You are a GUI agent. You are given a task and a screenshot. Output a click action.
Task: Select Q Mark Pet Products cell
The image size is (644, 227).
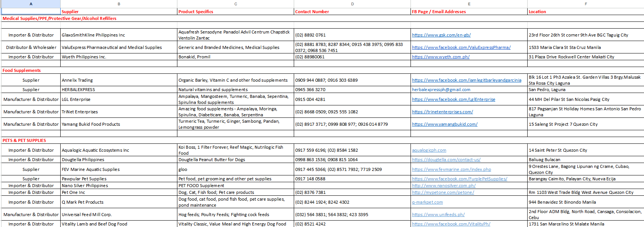[119, 202]
